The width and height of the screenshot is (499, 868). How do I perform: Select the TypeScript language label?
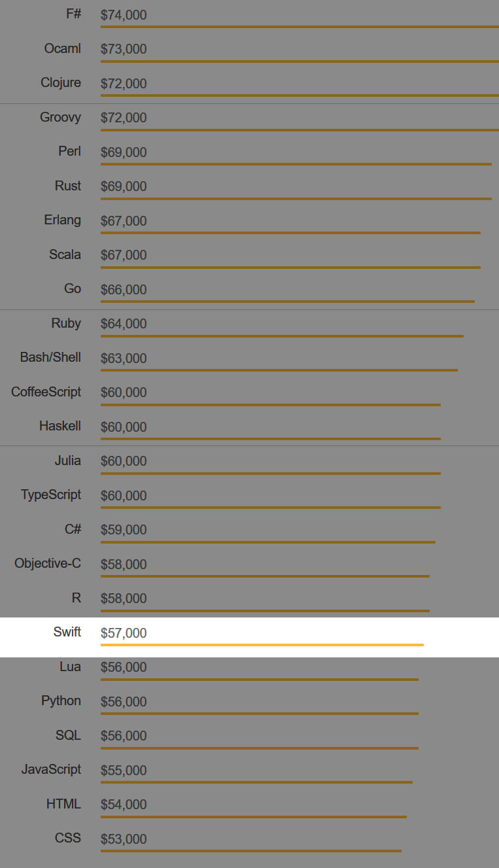click(51, 495)
